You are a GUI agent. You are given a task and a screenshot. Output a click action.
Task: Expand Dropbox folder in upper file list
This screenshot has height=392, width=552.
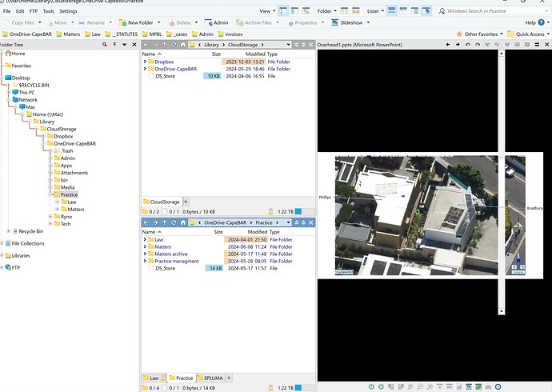click(x=145, y=62)
